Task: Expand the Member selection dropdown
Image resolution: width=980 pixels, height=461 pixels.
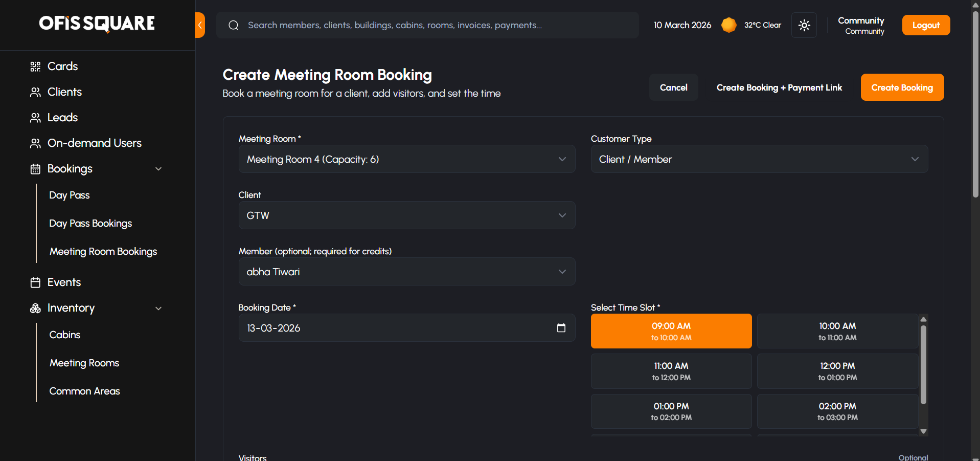Action: (x=406, y=272)
